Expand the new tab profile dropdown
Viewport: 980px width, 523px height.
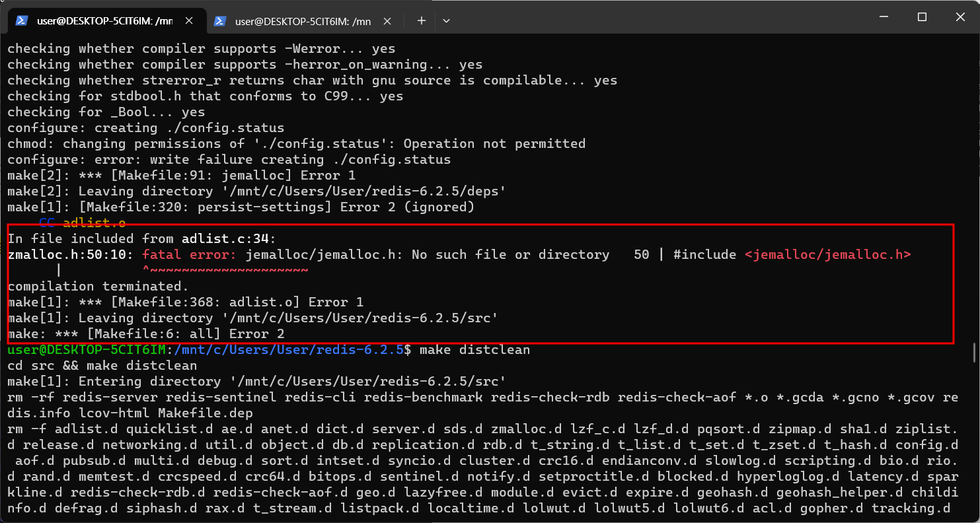[x=446, y=20]
